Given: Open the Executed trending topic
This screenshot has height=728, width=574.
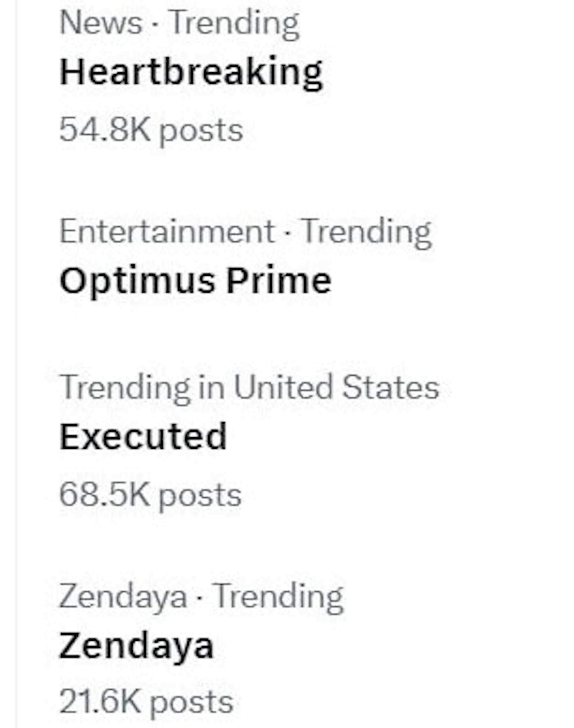Looking at the screenshot, I should click(x=143, y=436).
